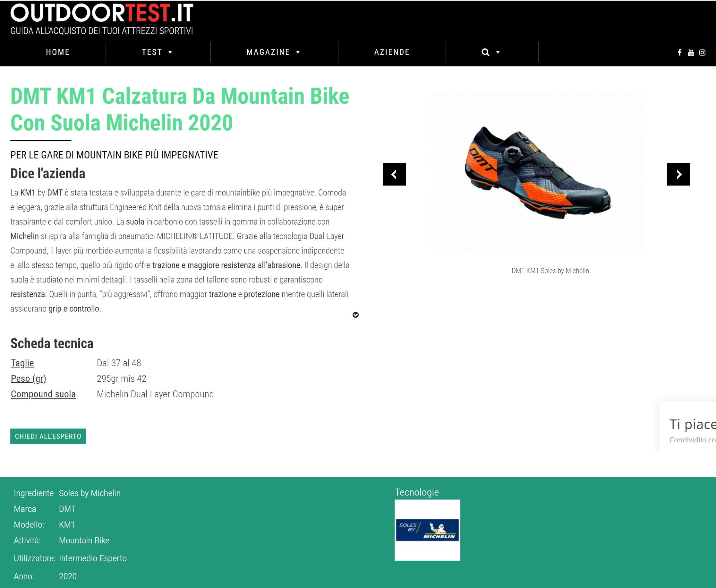This screenshot has width=716, height=588.
Task: Open the TEST dropdown menu arrow
Action: 170,53
